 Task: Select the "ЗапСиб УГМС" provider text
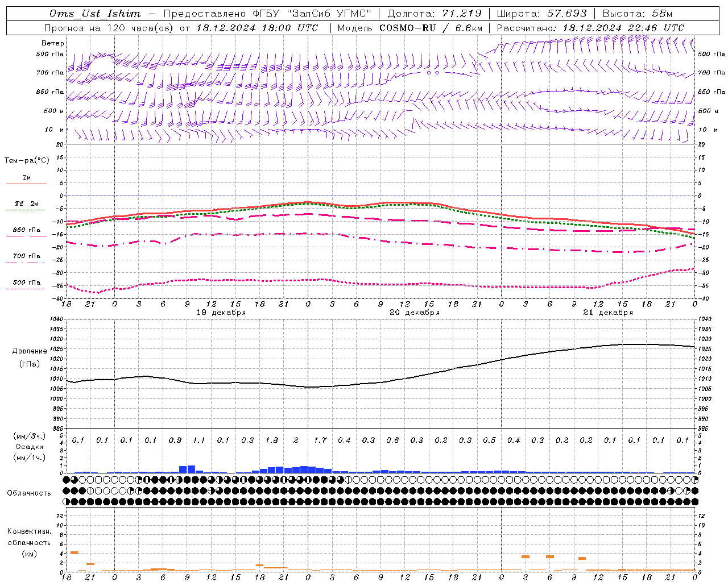pos(329,14)
